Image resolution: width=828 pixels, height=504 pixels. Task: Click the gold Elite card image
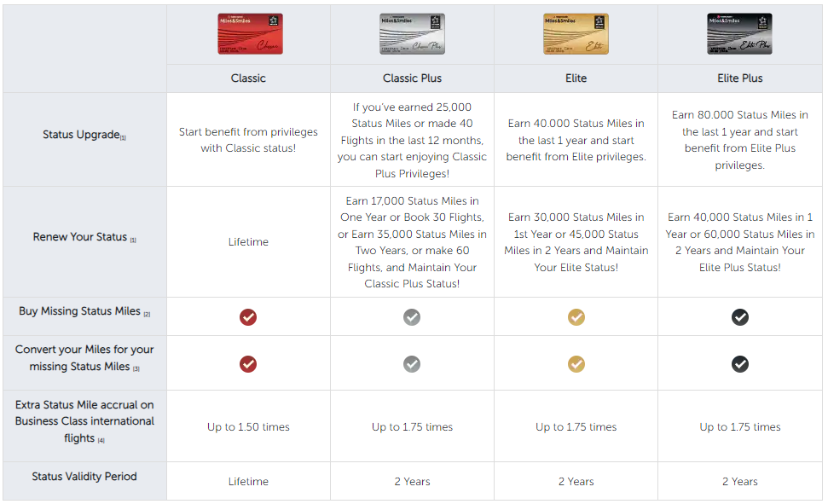576,34
